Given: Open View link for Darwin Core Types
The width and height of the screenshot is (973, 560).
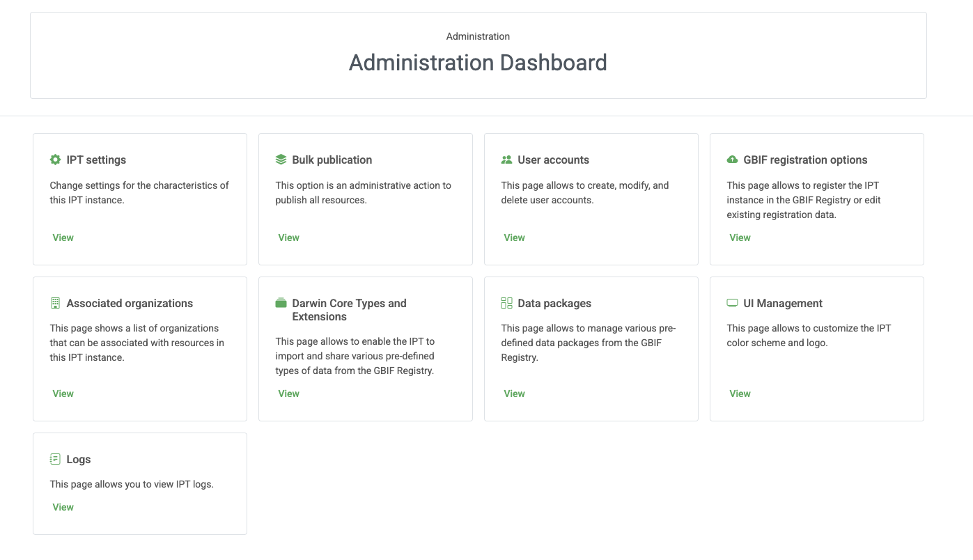Looking at the screenshot, I should [288, 394].
